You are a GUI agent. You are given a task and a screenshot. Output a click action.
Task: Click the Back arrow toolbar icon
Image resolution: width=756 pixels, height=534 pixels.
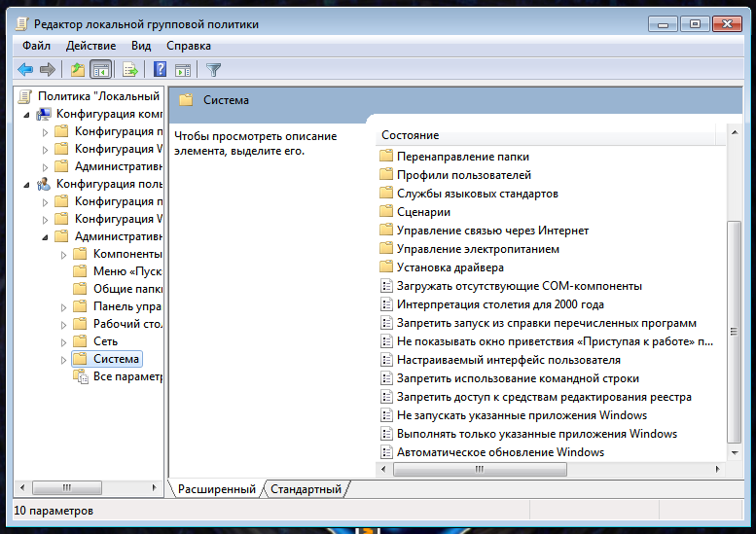point(25,70)
